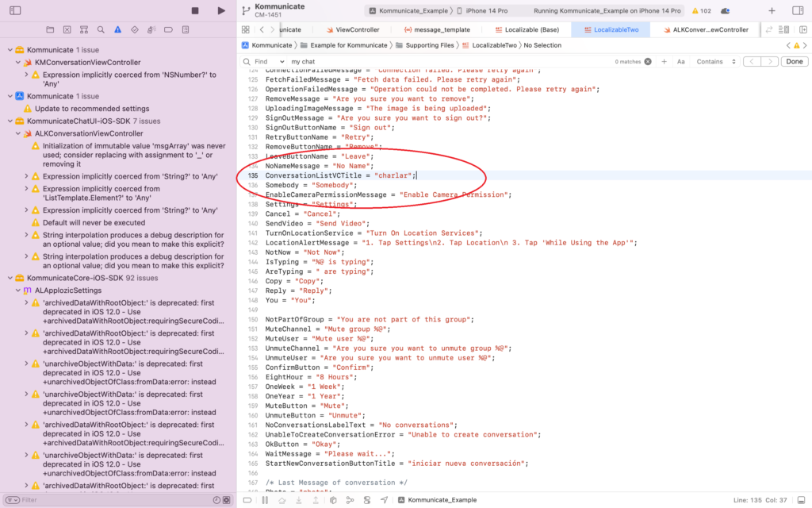Open the report navigator
The height and width of the screenshot is (508, 812).
[186, 29]
